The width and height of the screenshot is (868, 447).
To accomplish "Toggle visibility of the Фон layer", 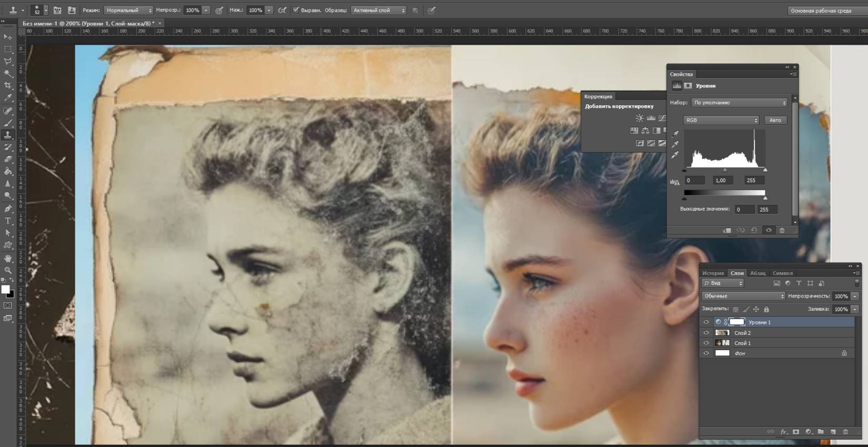I will pyautogui.click(x=706, y=353).
